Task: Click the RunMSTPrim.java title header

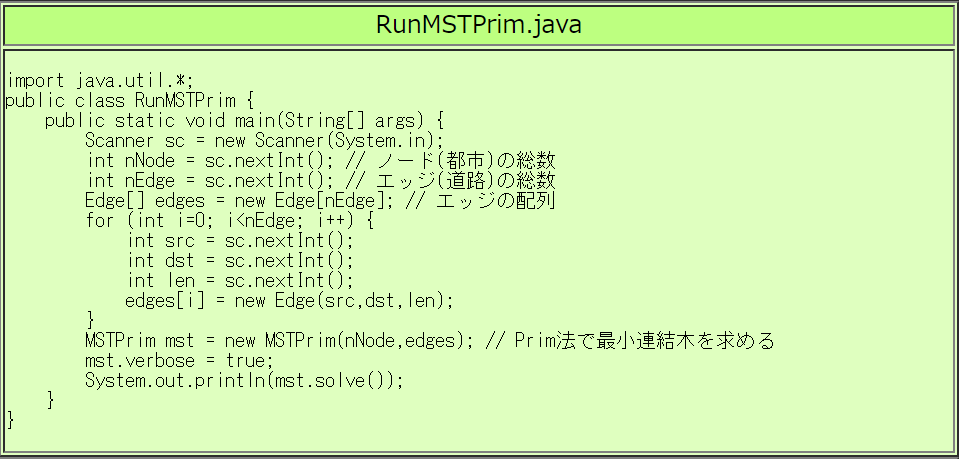Action: coord(479,24)
